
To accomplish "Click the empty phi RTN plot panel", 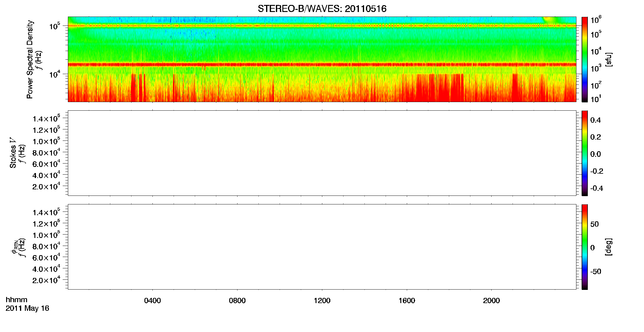I will [322, 247].
